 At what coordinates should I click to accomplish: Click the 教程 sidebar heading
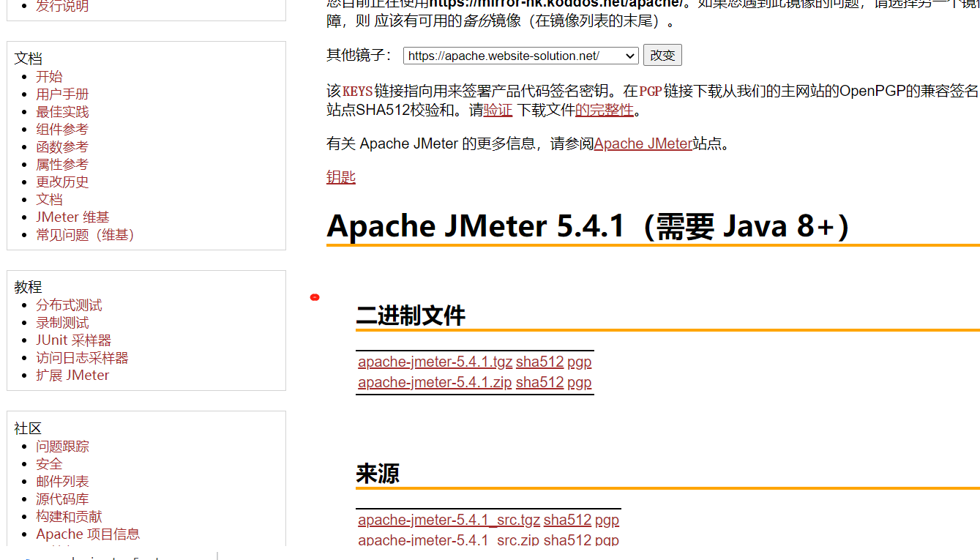(28, 287)
